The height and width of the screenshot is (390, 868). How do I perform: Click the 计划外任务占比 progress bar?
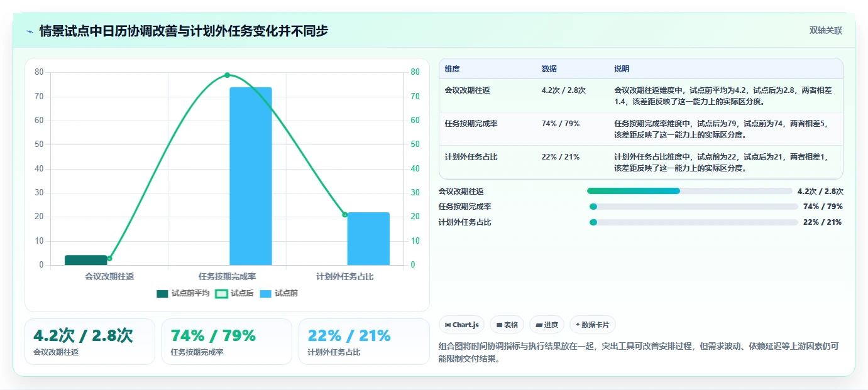(694, 222)
